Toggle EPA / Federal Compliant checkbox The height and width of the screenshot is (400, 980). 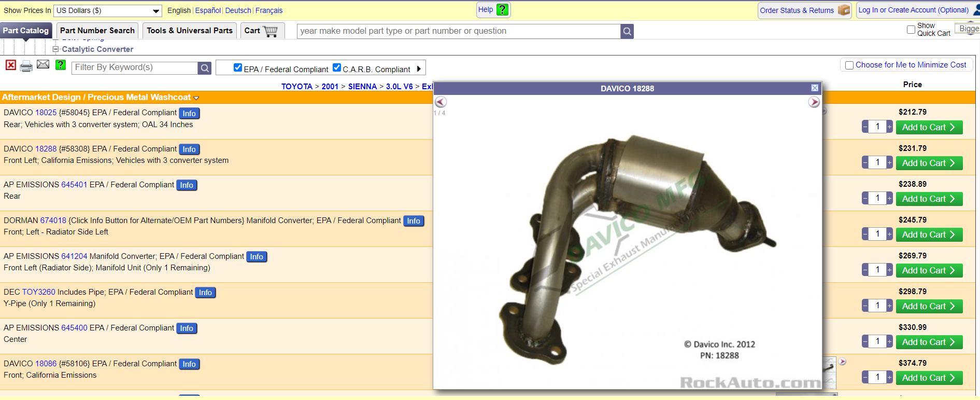click(238, 67)
